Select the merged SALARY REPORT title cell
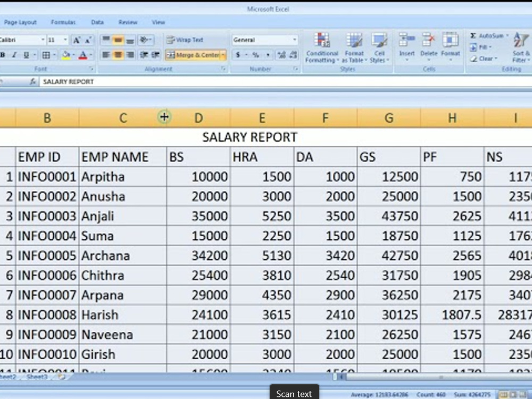Image resolution: width=532 pixels, height=399 pixels. pos(266,137)
